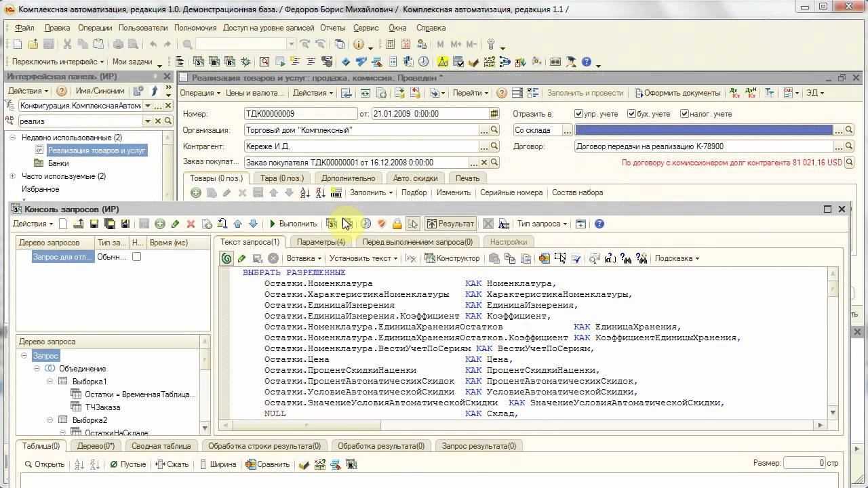Open the Сервис menu
The image size is (868, 488).
pyautogui.click(x=366, y=28)
